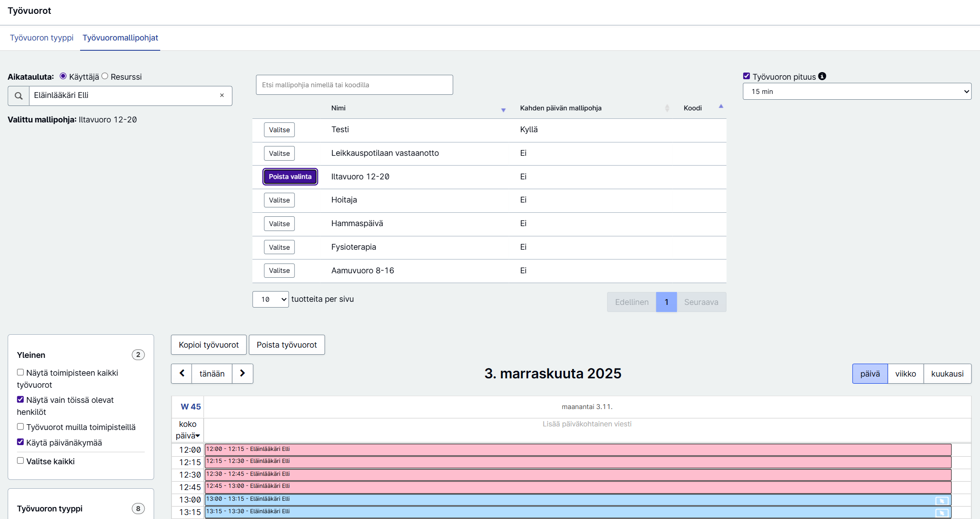Select page 1 in pagination
Image resolution: width=980 pixels, height=519 pixels.
point(666,302)
